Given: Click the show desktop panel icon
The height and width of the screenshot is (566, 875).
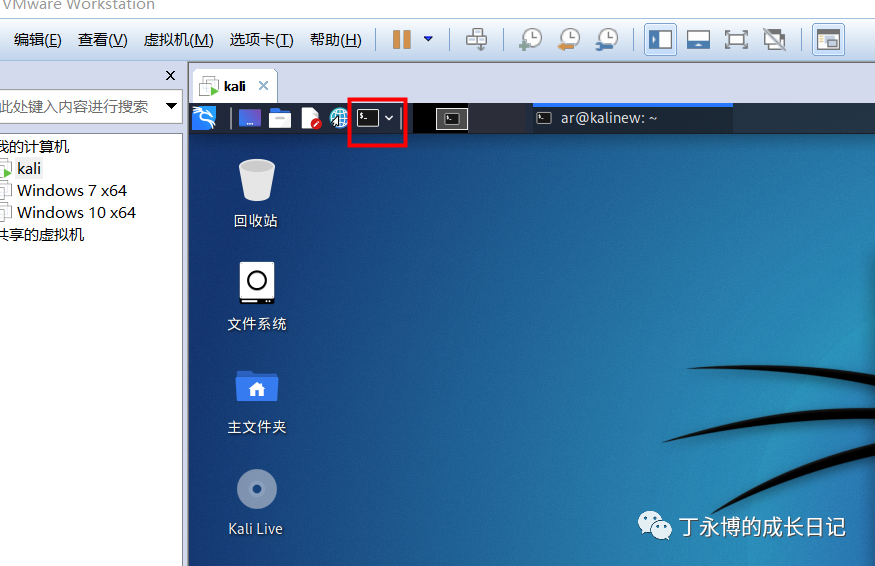Looking at the screenshot, I should pos(249,118).
